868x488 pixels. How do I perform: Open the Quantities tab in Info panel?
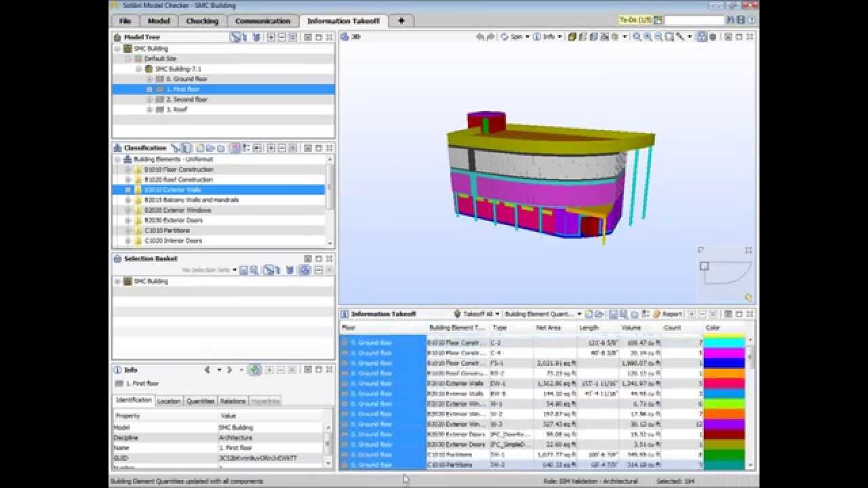click(200, 401)
